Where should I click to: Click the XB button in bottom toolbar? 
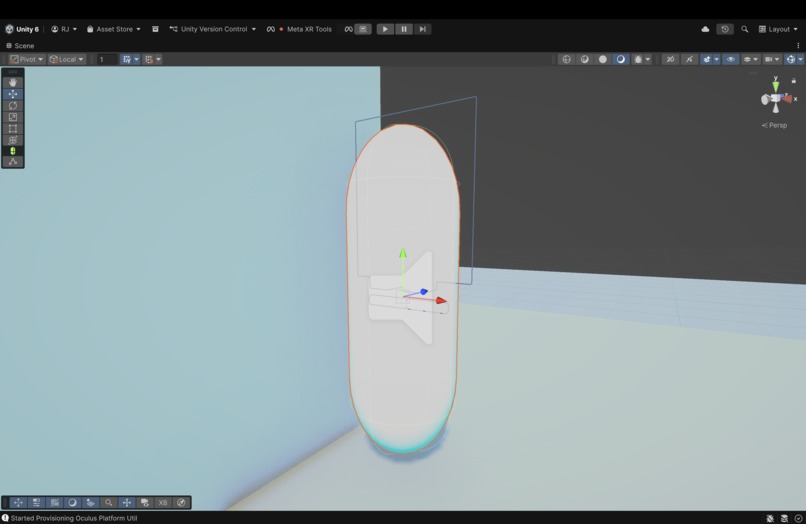pos(163,502)
